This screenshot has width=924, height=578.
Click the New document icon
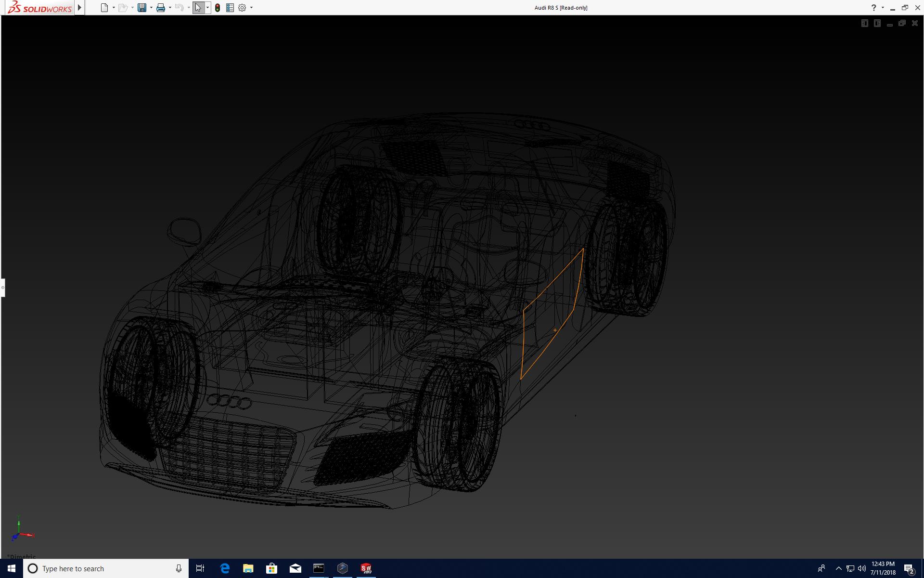(104, 8)
